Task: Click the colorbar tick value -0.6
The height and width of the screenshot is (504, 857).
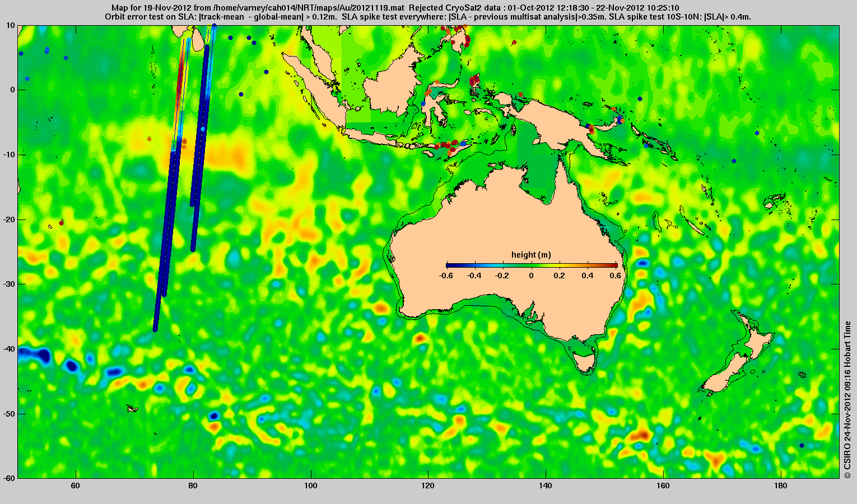Action: [x=446, y=276]
